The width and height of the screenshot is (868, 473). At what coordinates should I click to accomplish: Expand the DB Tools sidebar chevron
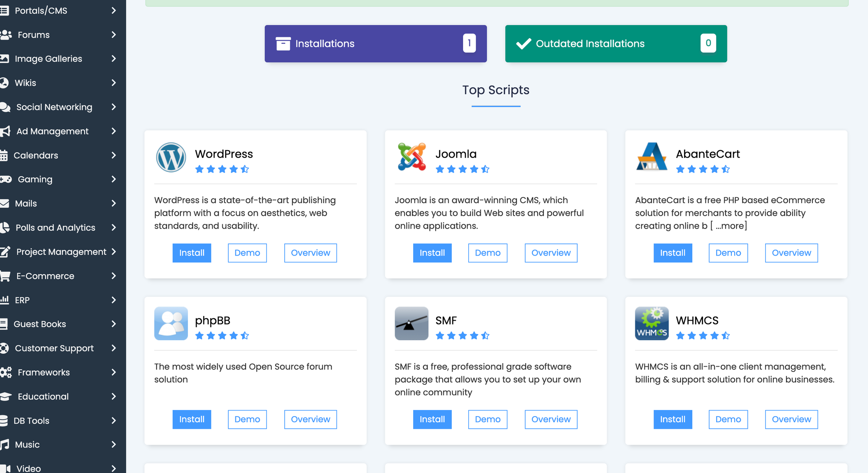click(114, 420)
